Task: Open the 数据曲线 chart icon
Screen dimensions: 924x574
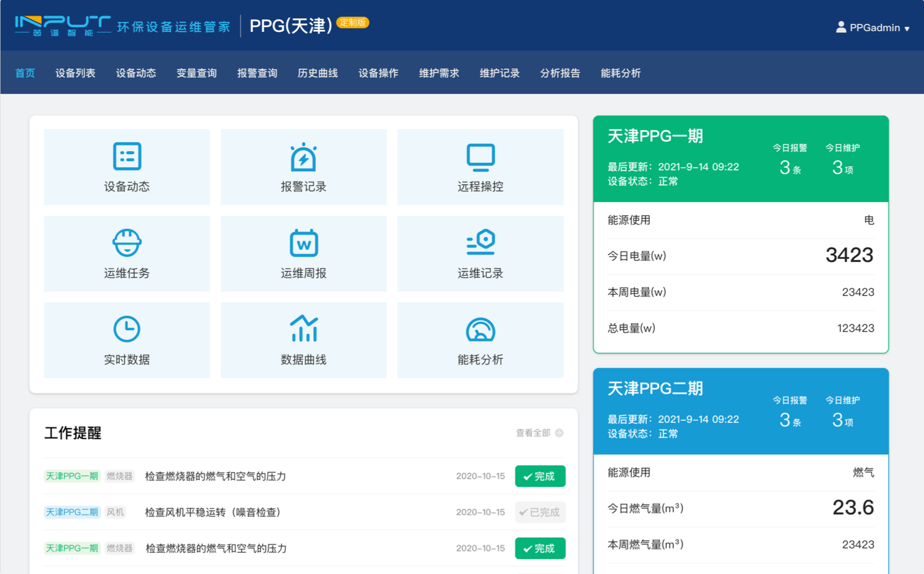Action: [x=303, y=329]
